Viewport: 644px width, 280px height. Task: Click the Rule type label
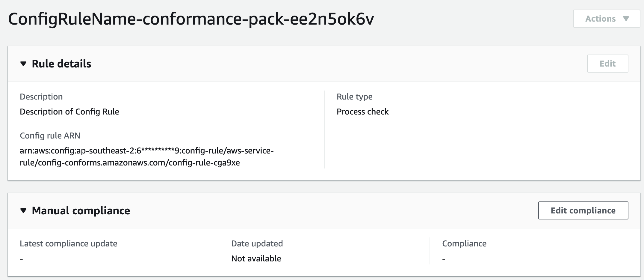tap(355, 97)
